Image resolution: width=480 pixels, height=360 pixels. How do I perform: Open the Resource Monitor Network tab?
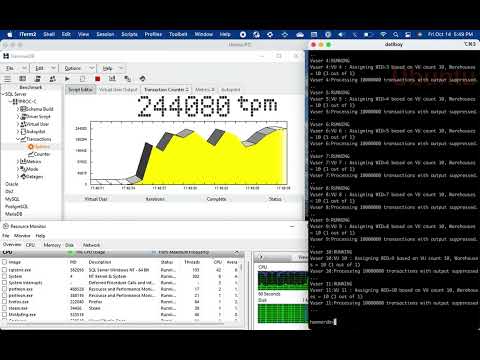point(91,245)
